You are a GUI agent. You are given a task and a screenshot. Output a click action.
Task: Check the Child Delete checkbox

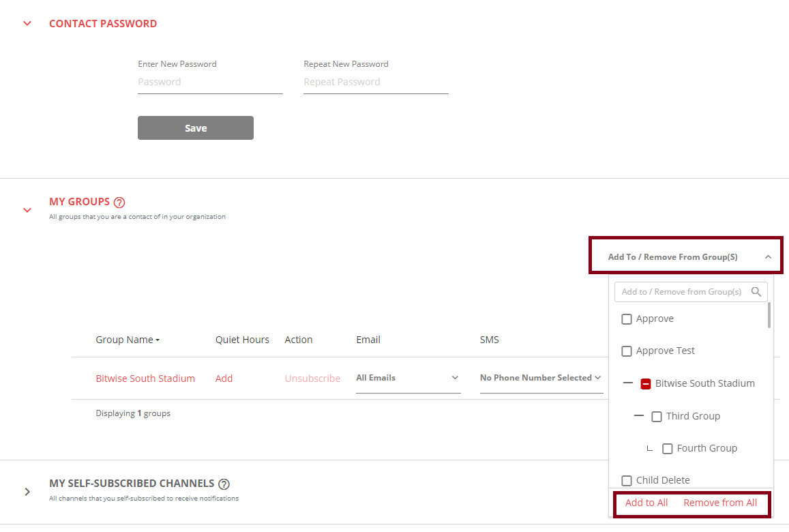627,481
